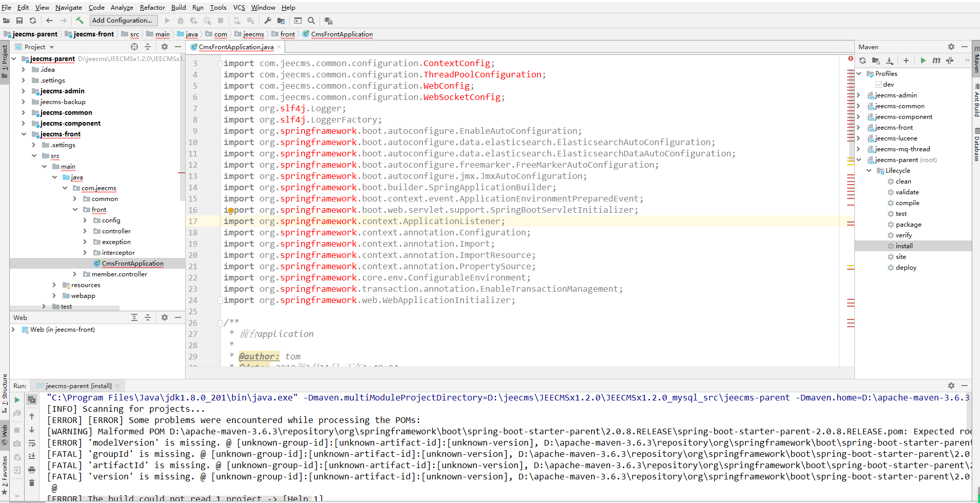The width and height of the screenshot is (980, 503).
Task: Select the package lifecycle phase in Maven
Action: point(908,225)
